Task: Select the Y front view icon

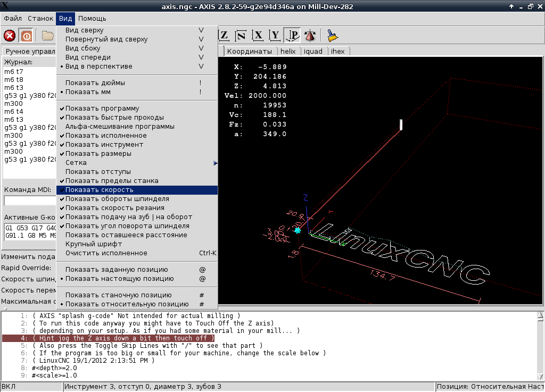Action: (275, 36)
